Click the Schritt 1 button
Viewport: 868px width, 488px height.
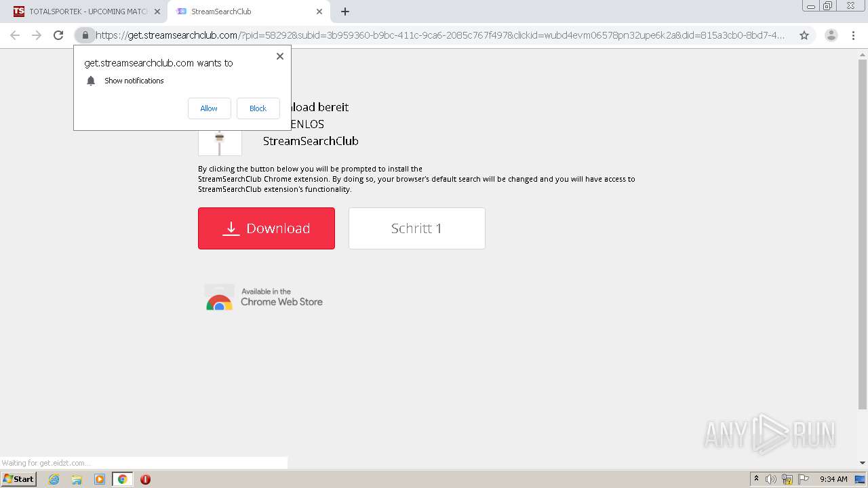tap(417, 228)
